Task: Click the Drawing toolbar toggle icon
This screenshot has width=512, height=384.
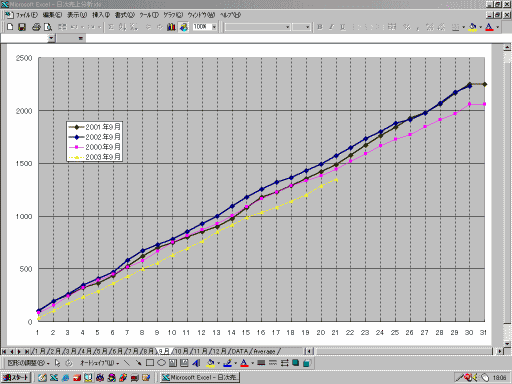Action: [184, 27]
